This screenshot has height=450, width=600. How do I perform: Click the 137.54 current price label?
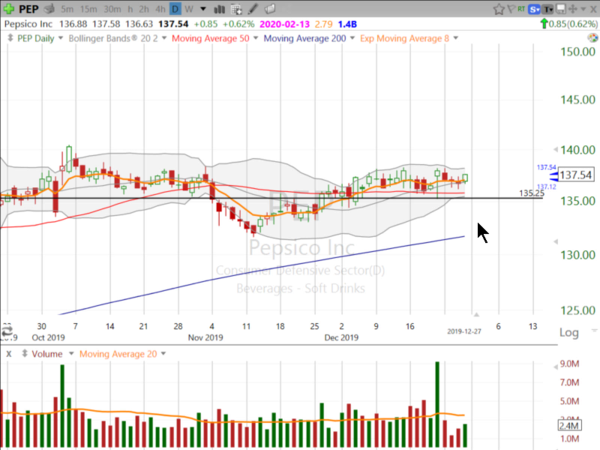coord(576,175)
